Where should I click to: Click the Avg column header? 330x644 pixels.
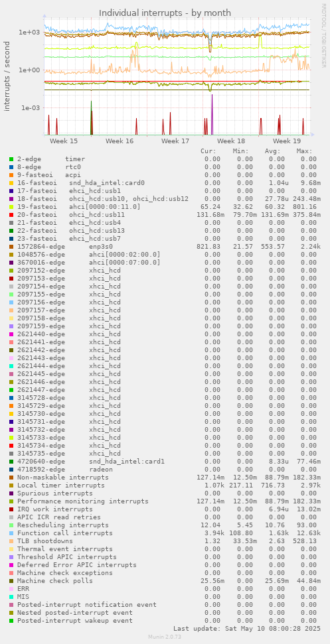pos(272,151)
